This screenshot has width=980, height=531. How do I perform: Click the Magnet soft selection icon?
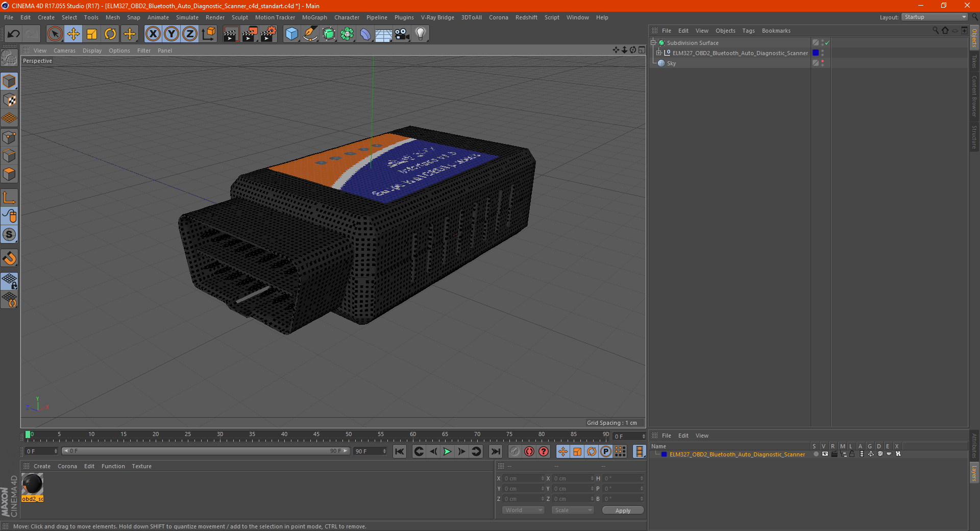9,258
